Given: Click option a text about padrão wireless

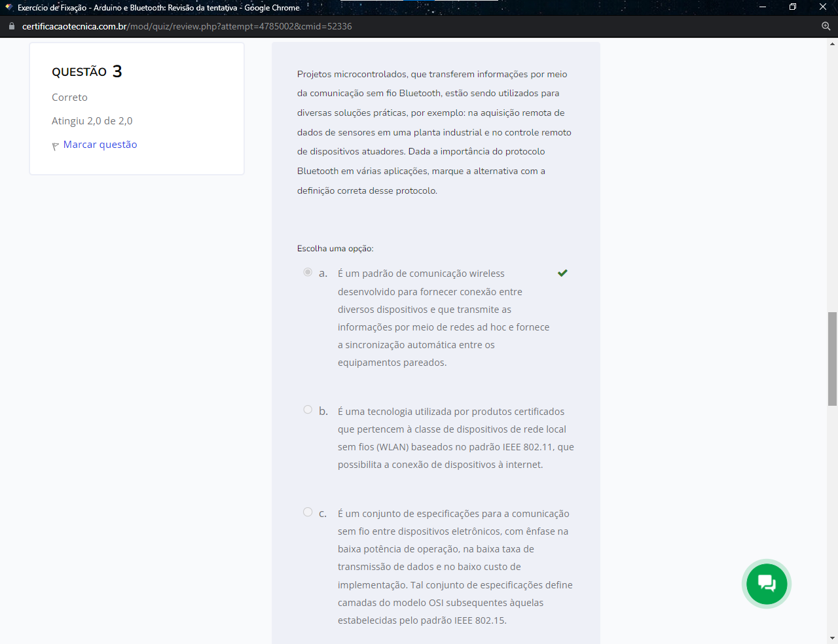Looking at the screenshot, I should [x=443, y=318].
